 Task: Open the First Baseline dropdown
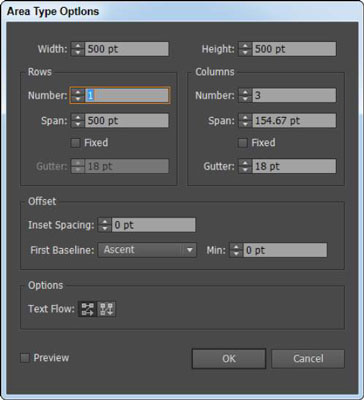click(x=147, y=250)
